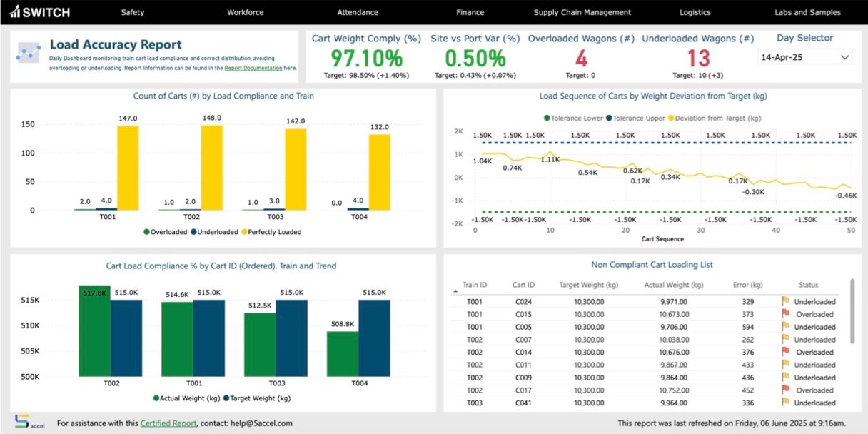
Task: Switch to the Workforce tab
Action: click(245, 12)
